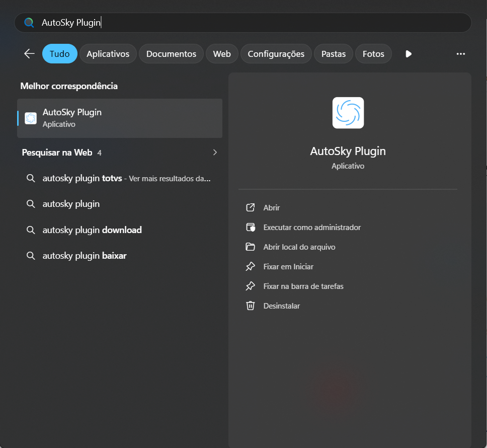
Task: Search web for autosky plugin suggestion
Action: 120,204
